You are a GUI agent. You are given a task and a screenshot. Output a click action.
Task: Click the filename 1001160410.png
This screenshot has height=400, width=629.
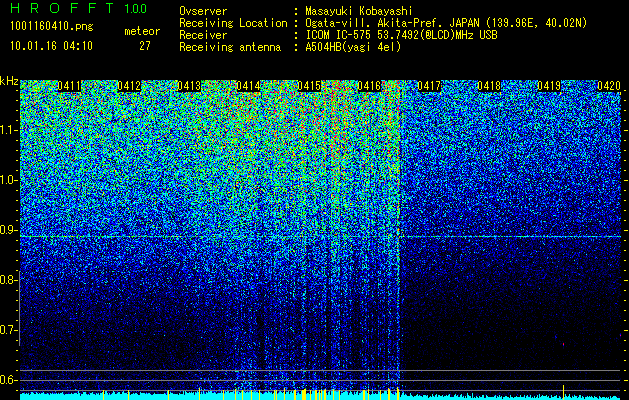click(52, 27)
